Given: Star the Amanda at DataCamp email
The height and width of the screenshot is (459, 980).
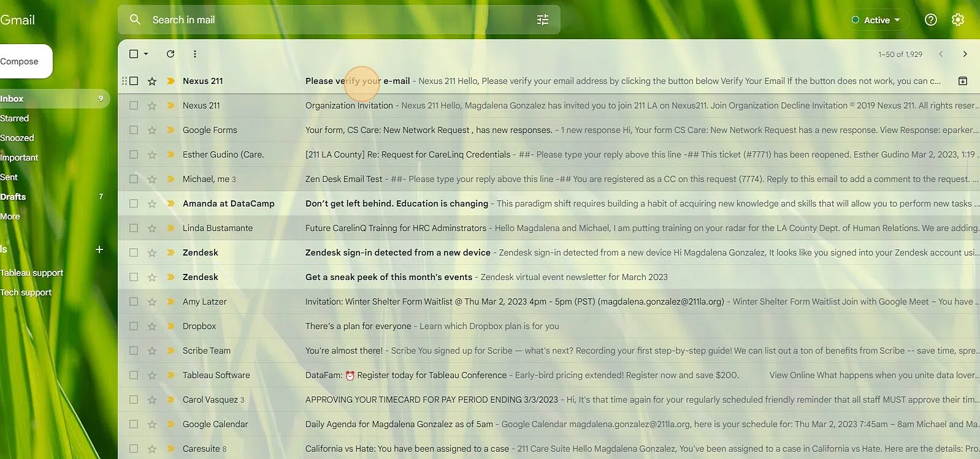Looking at the screenshot, I should (x=152, y=203).
